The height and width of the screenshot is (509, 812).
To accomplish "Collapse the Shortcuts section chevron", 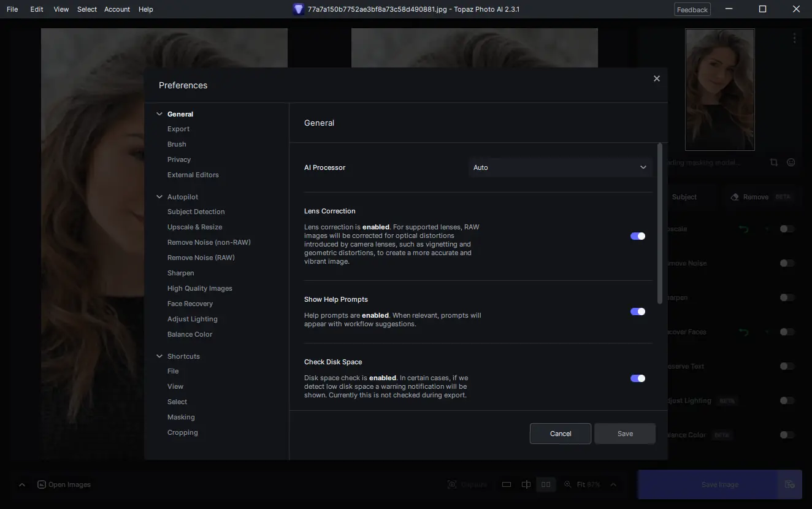I will pyautogui.click(x=159, y=356).
